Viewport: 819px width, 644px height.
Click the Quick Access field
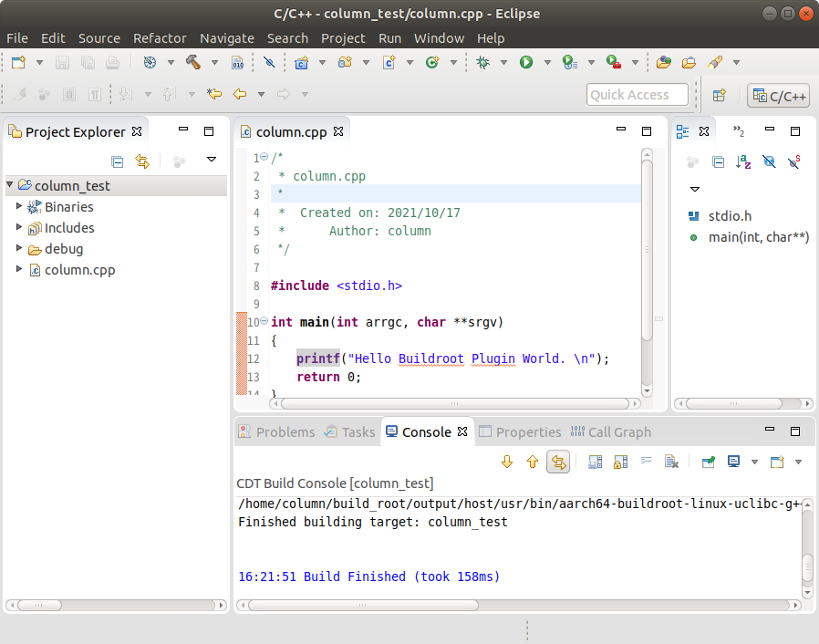click(x=637, y=95)
